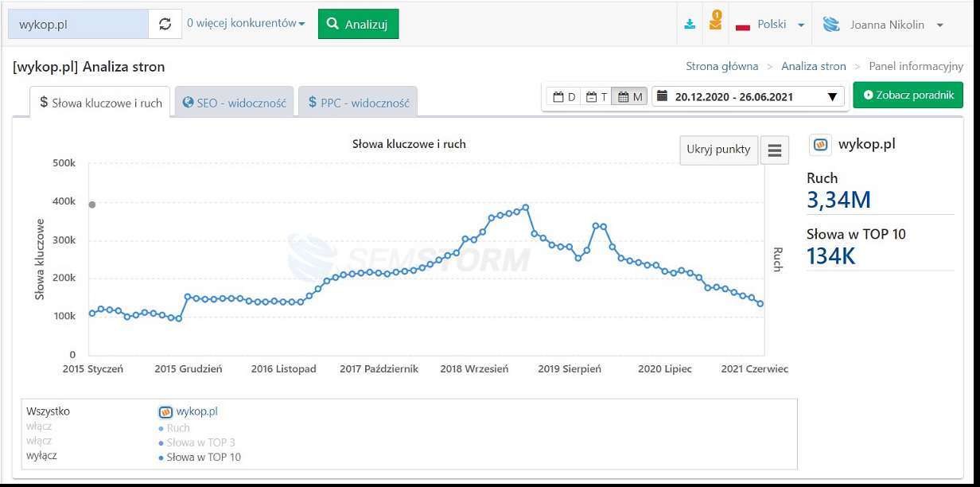
Task: Switch to the 'PPC - widoczność' tab
Action: [358, 103]
